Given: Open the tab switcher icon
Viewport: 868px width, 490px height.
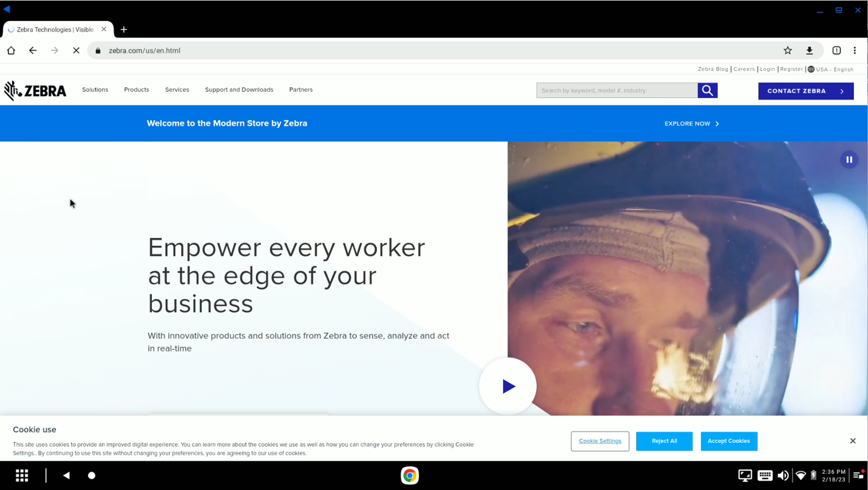Looking at the screenshot, I should coord(836,51).
